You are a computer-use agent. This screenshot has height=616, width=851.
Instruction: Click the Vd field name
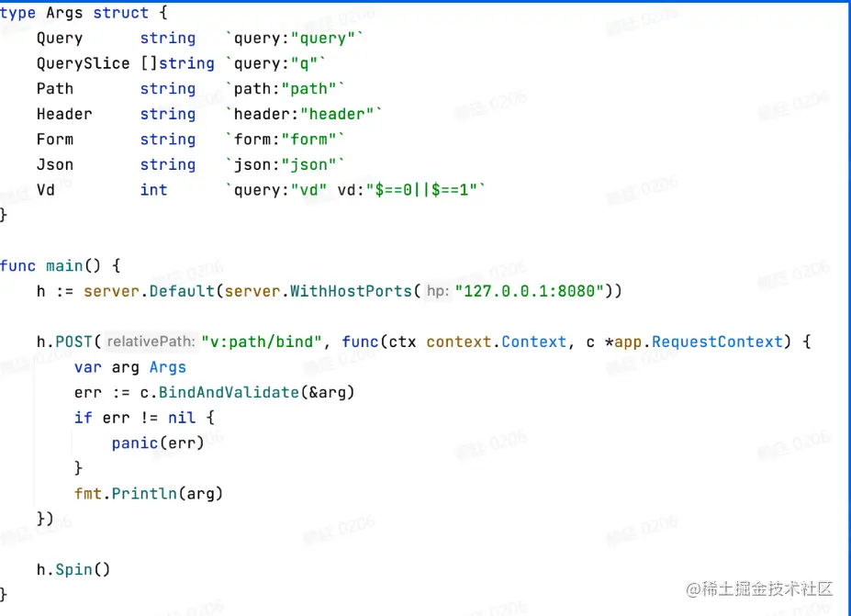pos(46,190)
